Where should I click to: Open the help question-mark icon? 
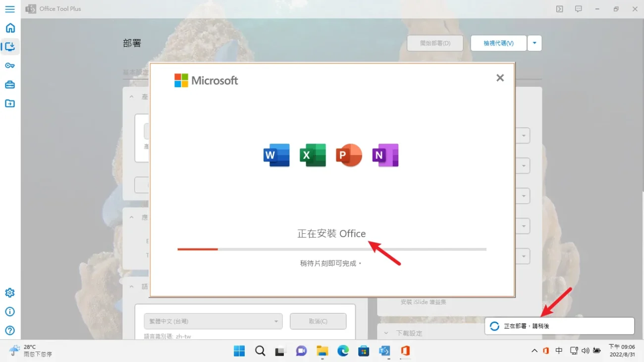tap(10, 330)
